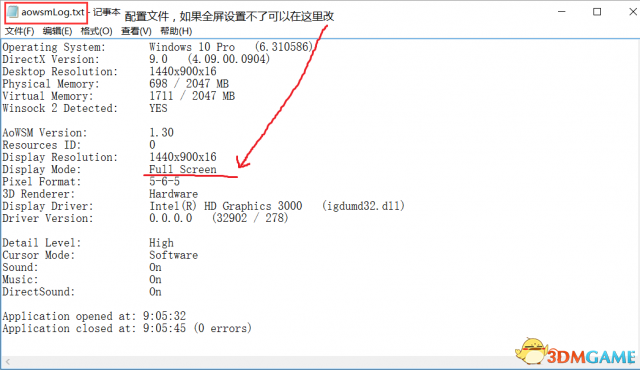Open the 格式(O) menu
The image size is (640, 370).
point(96,31)
